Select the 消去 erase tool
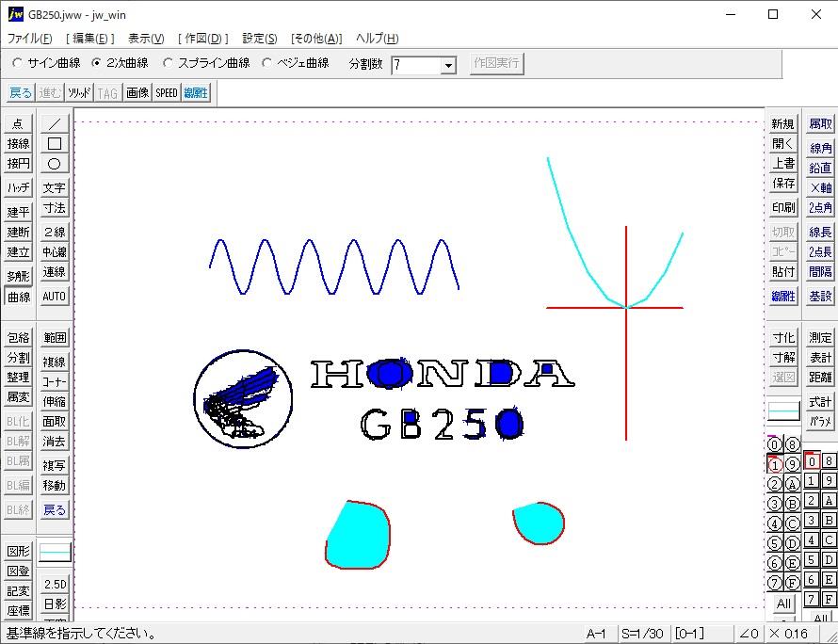Image resolution: width=838 pixels, height=644 pixels. (54, 442)
